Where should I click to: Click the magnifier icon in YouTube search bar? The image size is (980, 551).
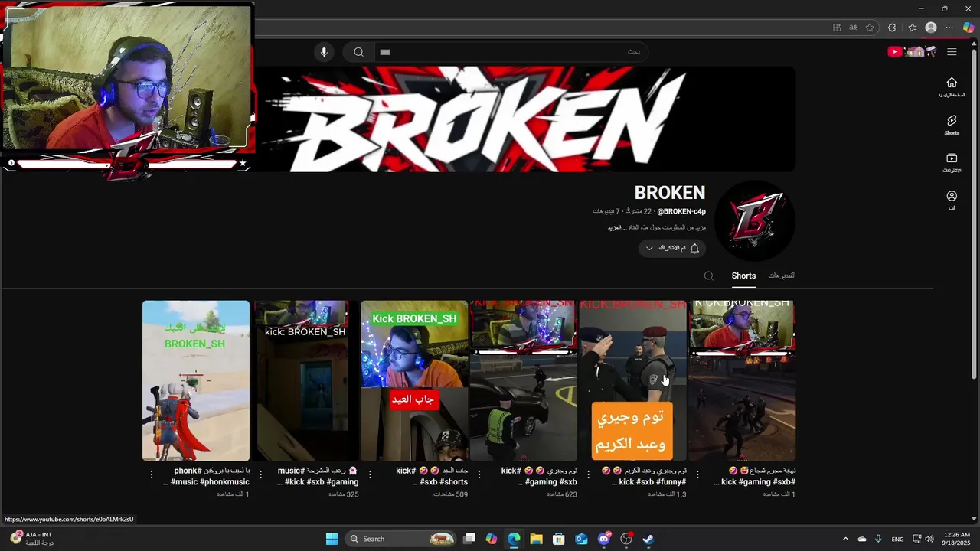pos(358,52)
